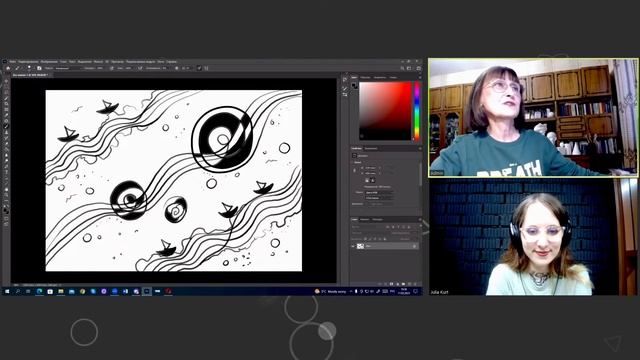640x360 pixels.
Task: Open the Layers panel menu
Action: click(x=420, y=219)
